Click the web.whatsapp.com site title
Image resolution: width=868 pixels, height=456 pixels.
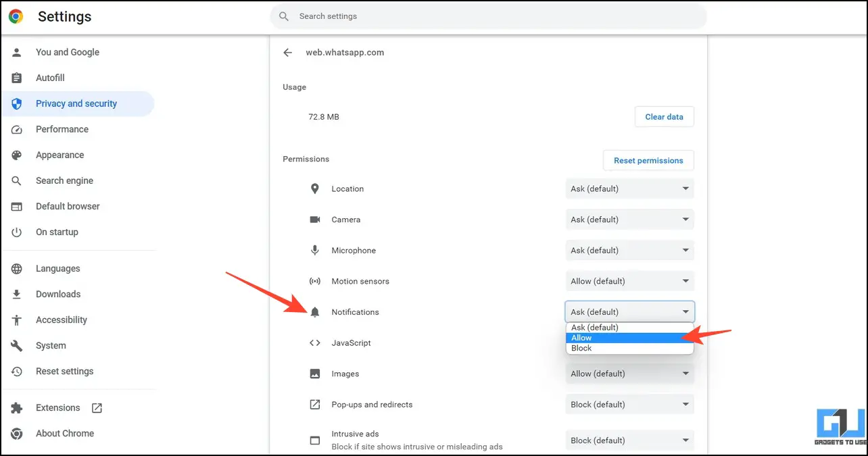pyautogui.click(x=345, y=53)
